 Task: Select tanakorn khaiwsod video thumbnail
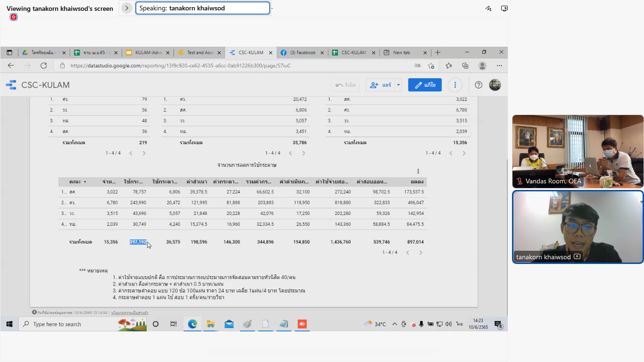click(578, 227)
